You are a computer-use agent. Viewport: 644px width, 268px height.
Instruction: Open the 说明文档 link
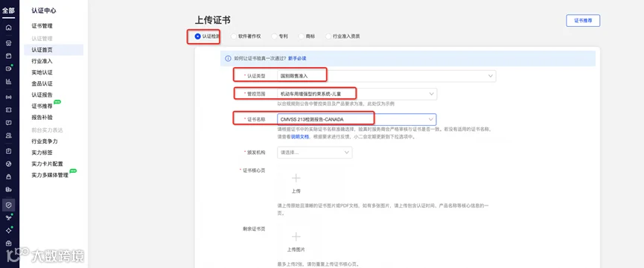(x=300, y=137)
